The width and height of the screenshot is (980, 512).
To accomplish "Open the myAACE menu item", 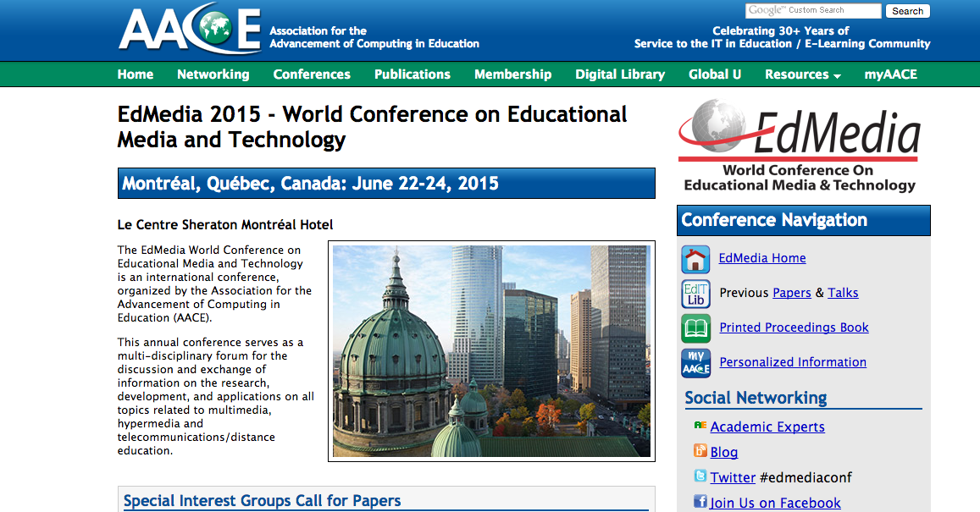I will 890,74.
